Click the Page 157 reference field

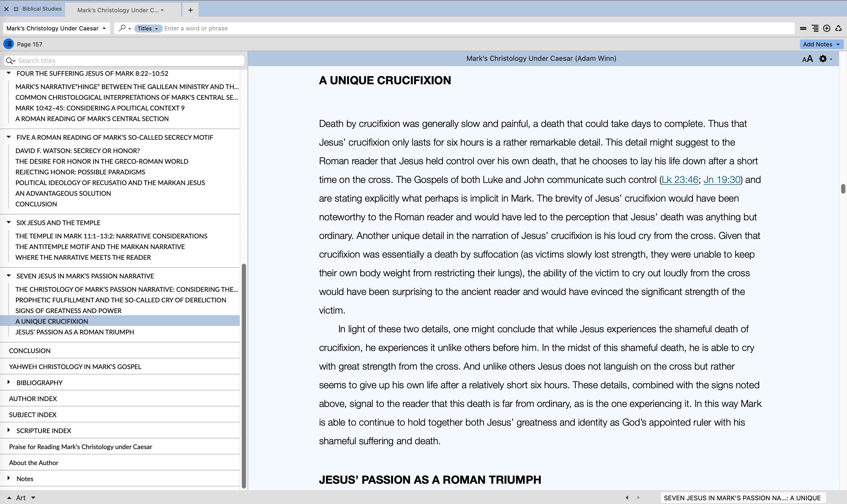click(30, 45)
